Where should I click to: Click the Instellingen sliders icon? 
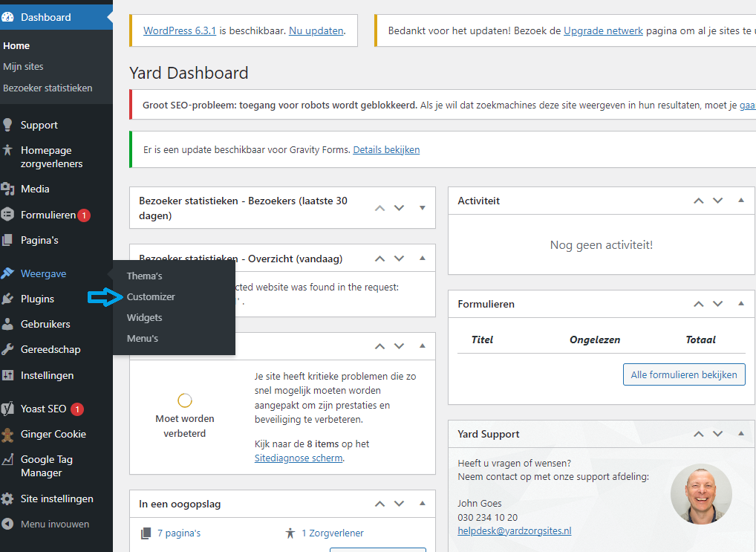(x=7, y=375)
